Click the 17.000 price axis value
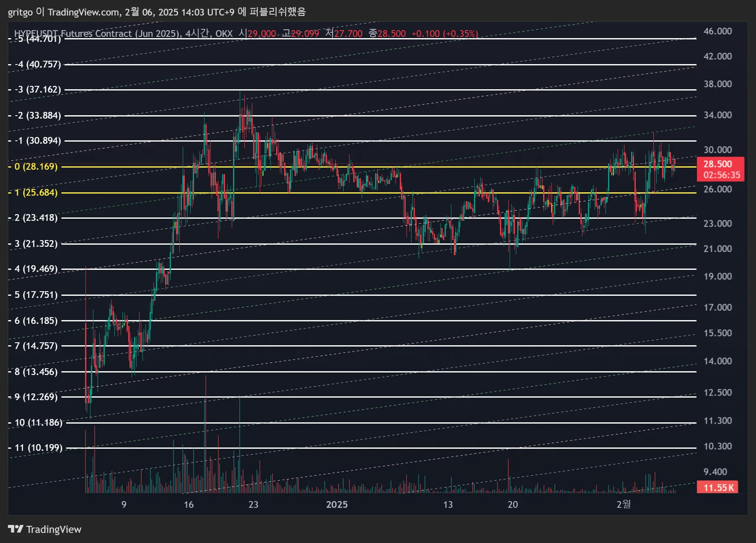This screenshot has width=756, height=543. pos(717,307)
